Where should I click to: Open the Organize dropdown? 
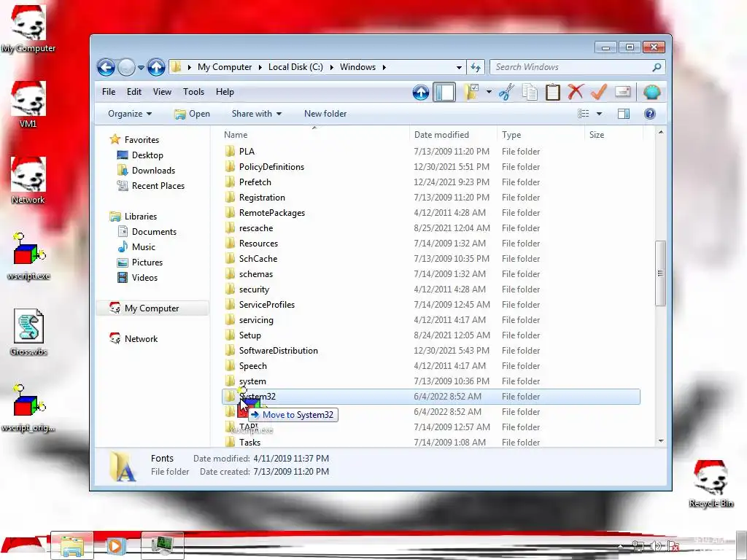point(130,114)
